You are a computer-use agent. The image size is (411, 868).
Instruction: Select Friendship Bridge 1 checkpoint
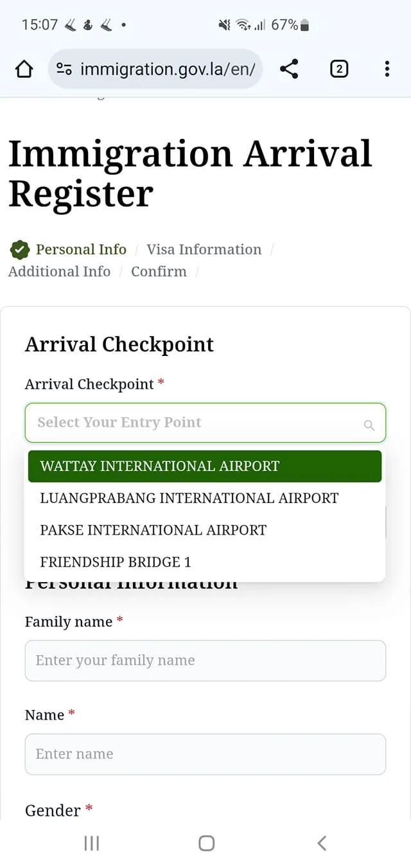(116, 562)
